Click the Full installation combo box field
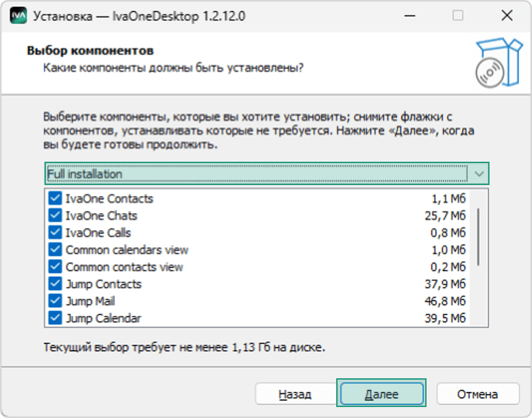 click(266, 173)
